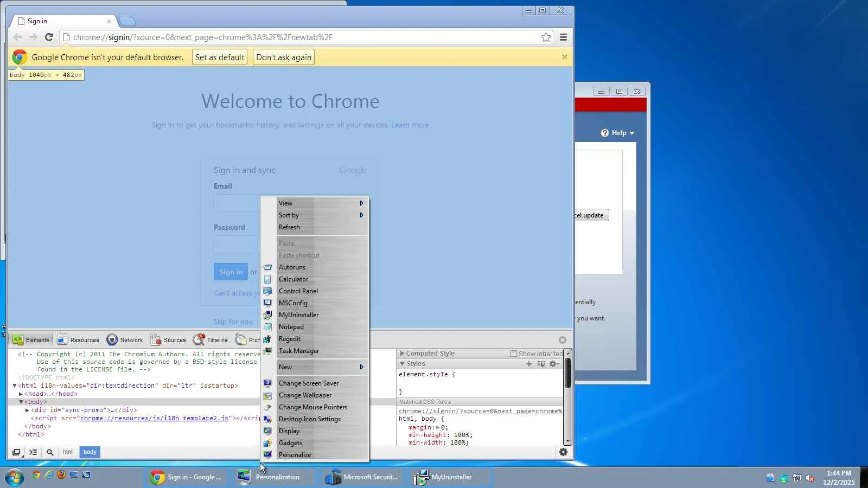Image resolution: width=868 pixels, height=488 pixels.
Task: Switch to the Timeline panel
Action: click(210, 340)
